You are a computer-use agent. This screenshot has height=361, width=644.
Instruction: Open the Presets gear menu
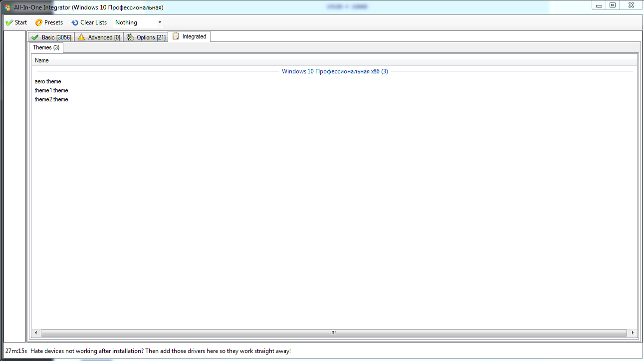pyautogui.click(x=49, y=22)
